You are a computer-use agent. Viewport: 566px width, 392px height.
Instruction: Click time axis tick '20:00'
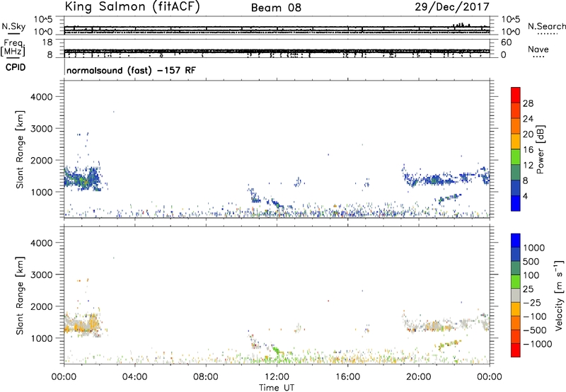point(419,377)
